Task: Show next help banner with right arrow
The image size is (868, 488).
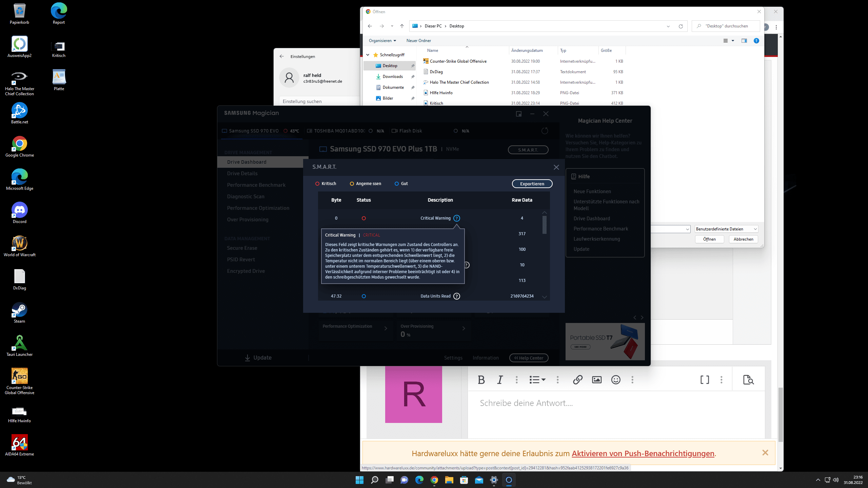Action: pos(642,318)
